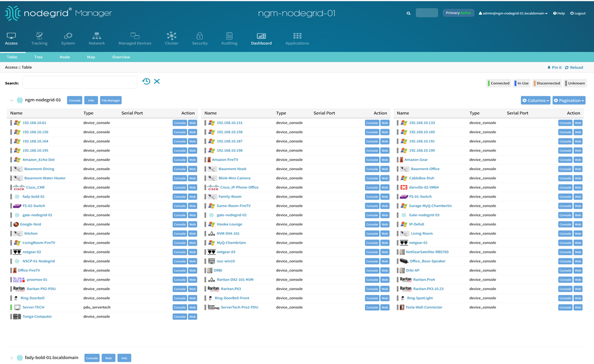Clear search with the X icon
Image resolution: width=594 pixels, height=364 pixels.
pyautogui.click(x=157, y=81)
